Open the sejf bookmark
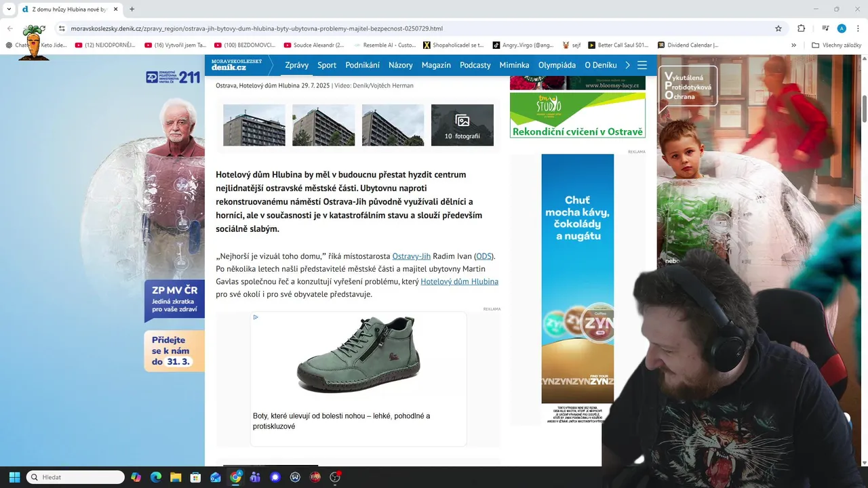868x488 pixels. [572, 45]
